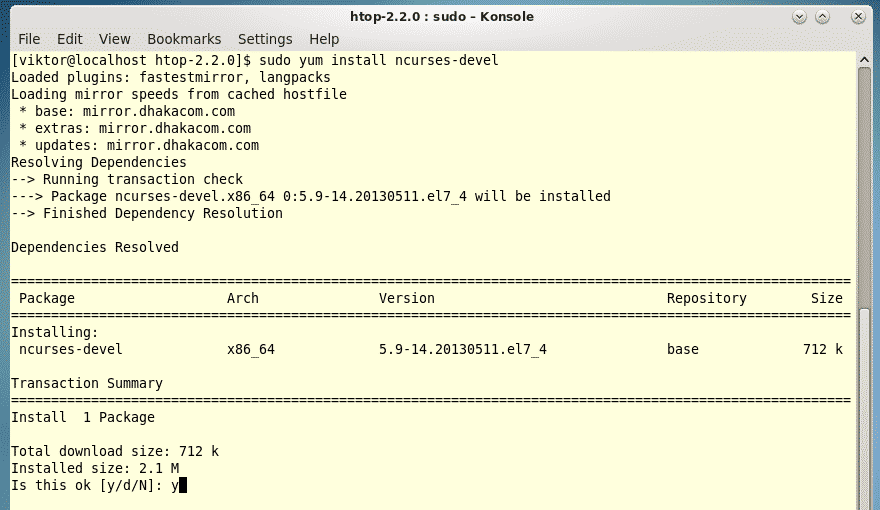Viewport: 880px width, 510px height.
Task: Click the scrollbar track above the handle
Action: (x=864, y=188)
